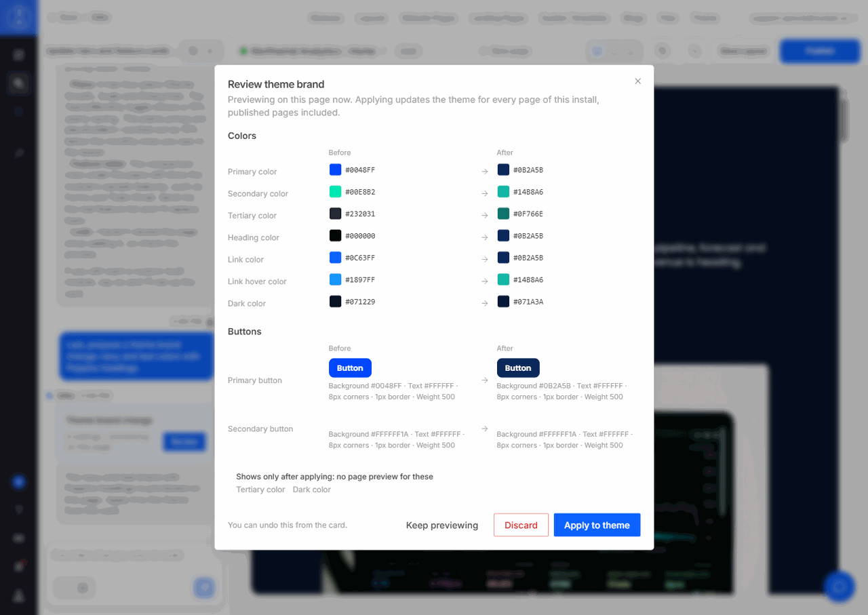Click the Heading color row label

pyautogui.click(x=254, y=237)
